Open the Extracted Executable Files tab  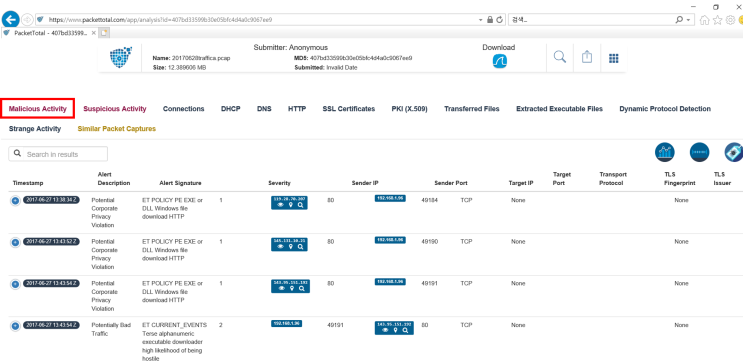(x=559, y=109)
